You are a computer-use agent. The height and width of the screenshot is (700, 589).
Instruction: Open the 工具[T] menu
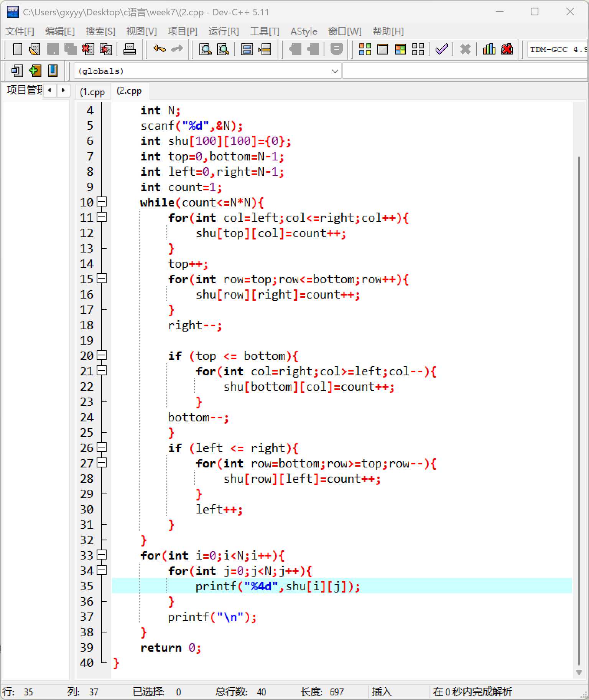coord(265,31)
